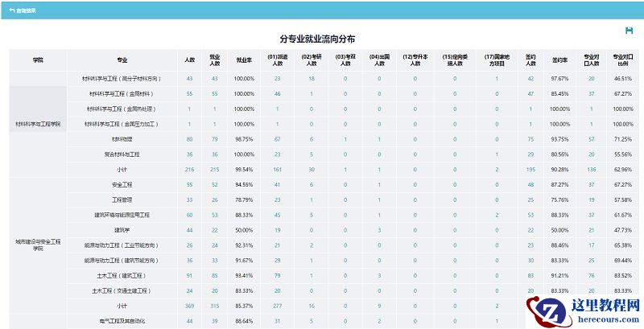Open 人数 91 in 土木工程（建筑工程）row
The width and height of the screenshot is (644, 329).
pyautogui.click(x=189, y=276)
